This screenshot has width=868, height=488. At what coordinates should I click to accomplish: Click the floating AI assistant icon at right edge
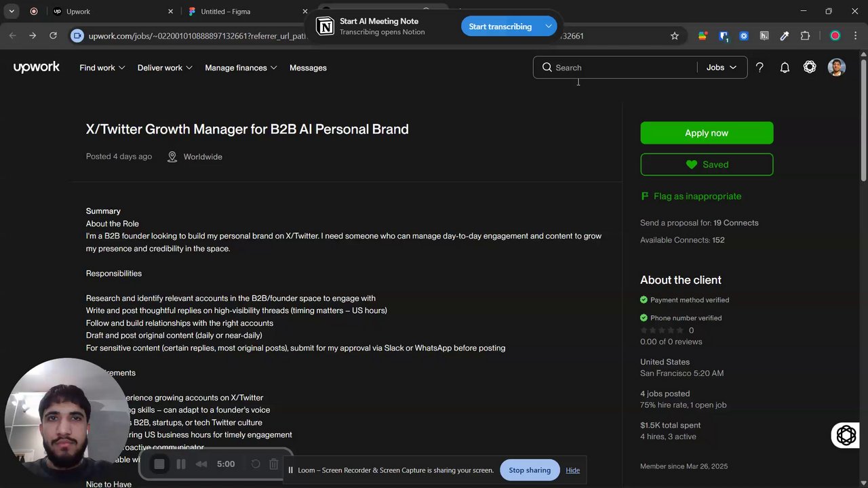point(847,435)
